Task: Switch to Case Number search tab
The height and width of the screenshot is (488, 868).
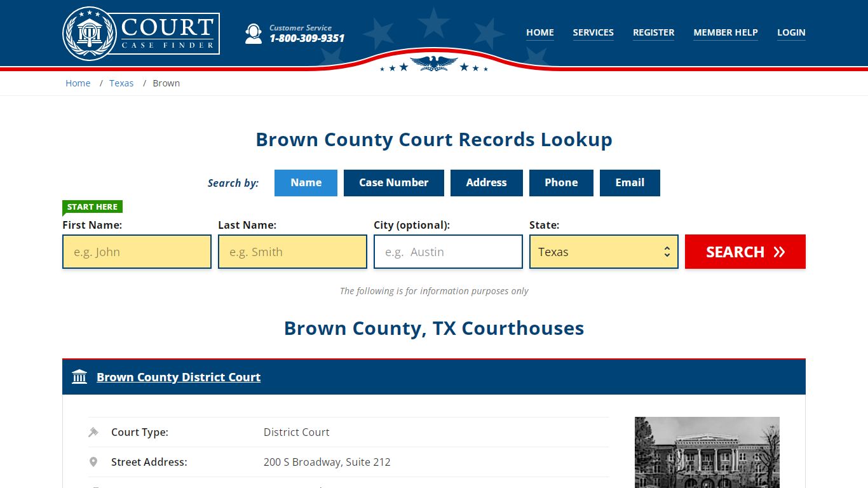Action: click(x=394, y=183)
